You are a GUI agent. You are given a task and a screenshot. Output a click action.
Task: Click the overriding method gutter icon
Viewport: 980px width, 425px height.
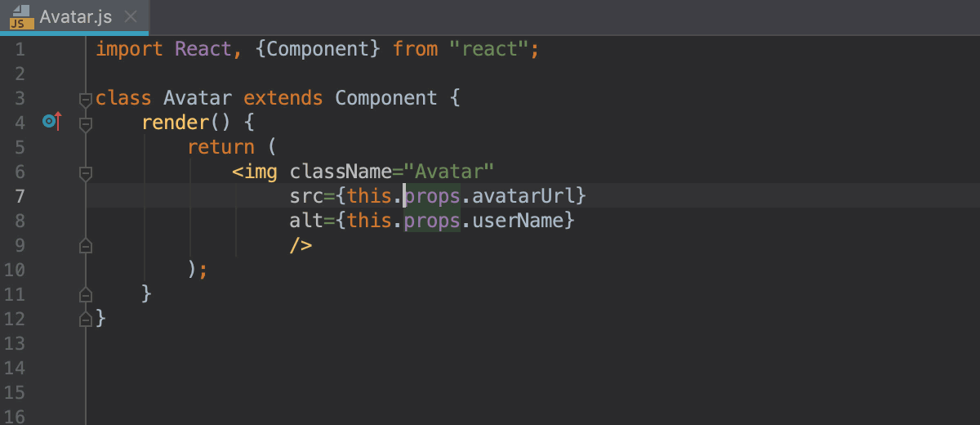pos(52,123)
